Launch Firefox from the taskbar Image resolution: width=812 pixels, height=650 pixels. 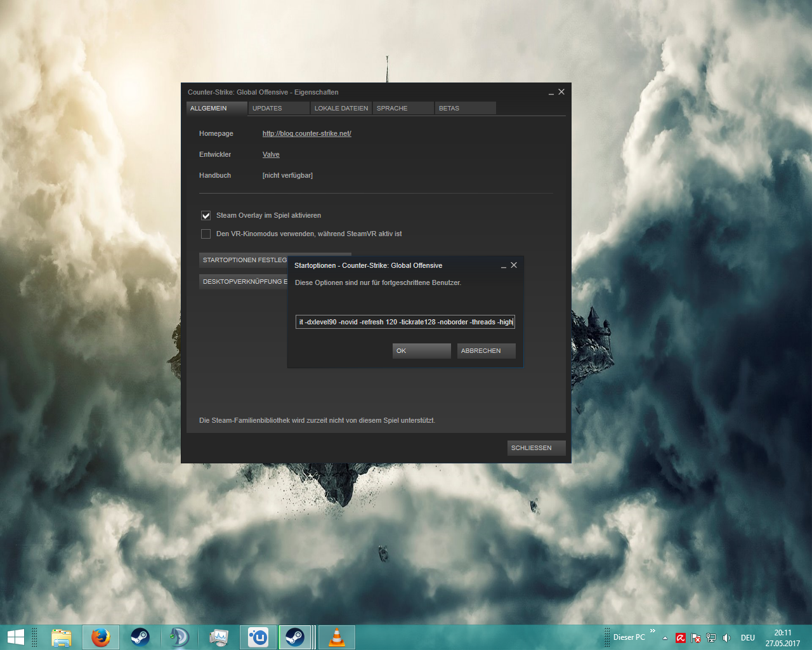point(101,637)
